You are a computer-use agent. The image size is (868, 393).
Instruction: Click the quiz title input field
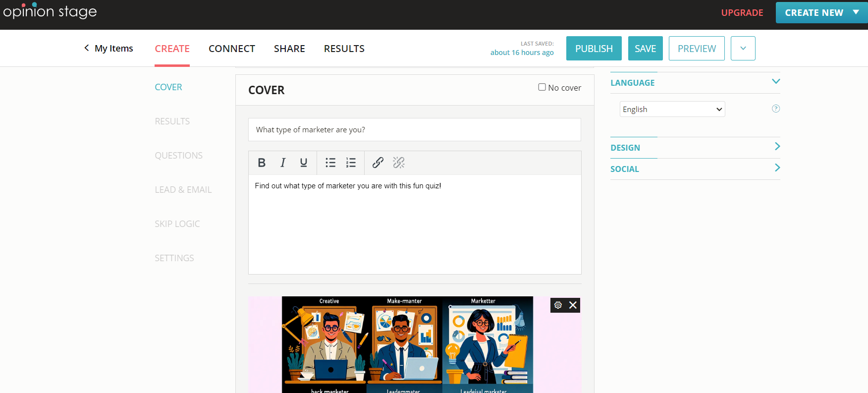[x=414, y=130]
